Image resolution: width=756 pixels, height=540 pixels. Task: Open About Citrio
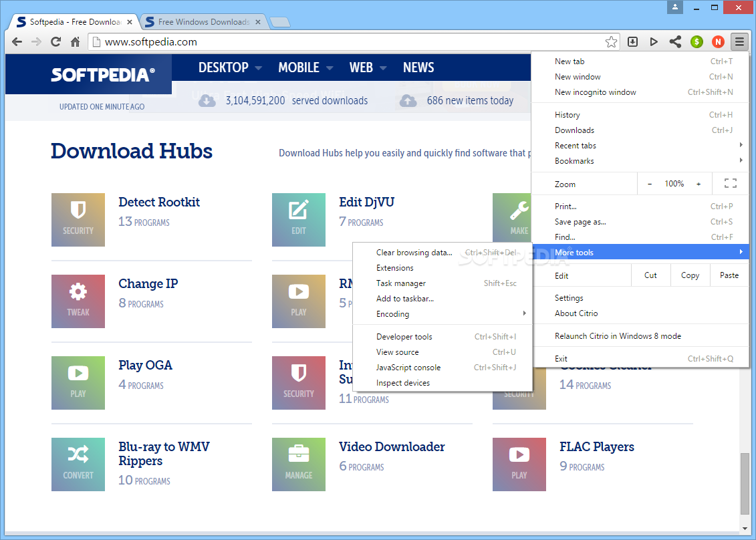pos(640,313)
